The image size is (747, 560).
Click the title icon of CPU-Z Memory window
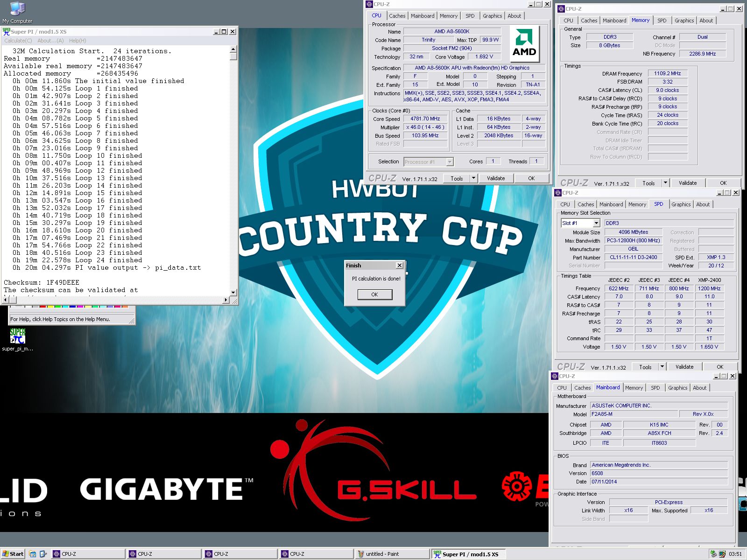coord(561,9)
